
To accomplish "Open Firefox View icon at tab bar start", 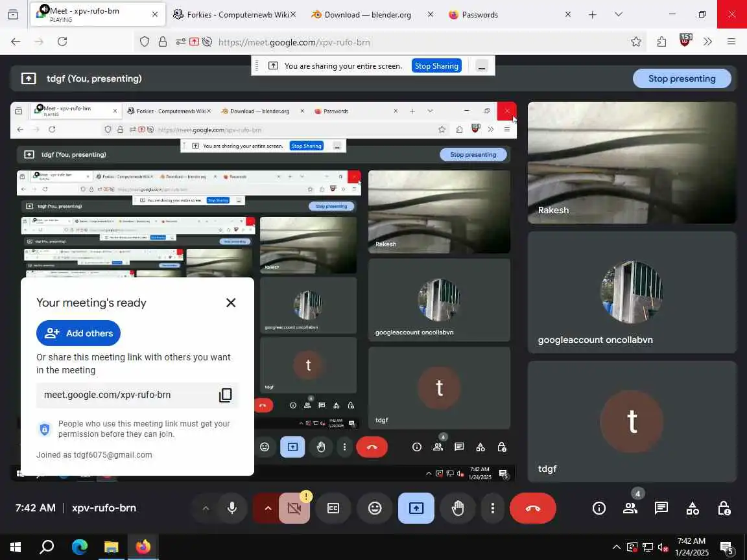I will [14, 15].
